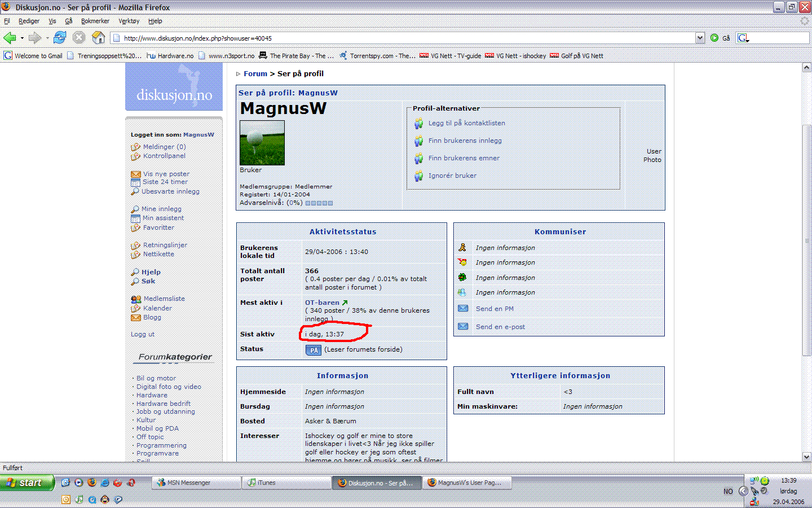Reload the page with the refresh icon
Image resolution: width=812 pixels, height=508 pixels.
coord(60,38)
